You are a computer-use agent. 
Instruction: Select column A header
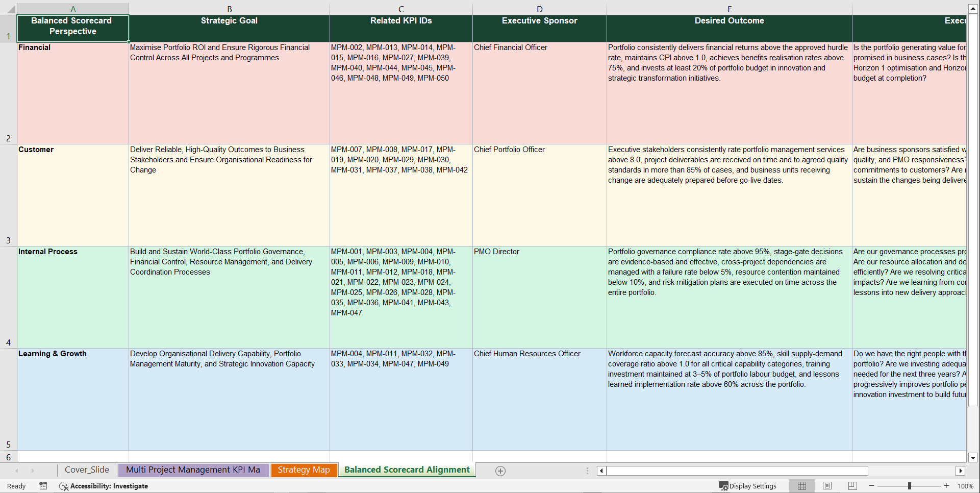point(73,9)
